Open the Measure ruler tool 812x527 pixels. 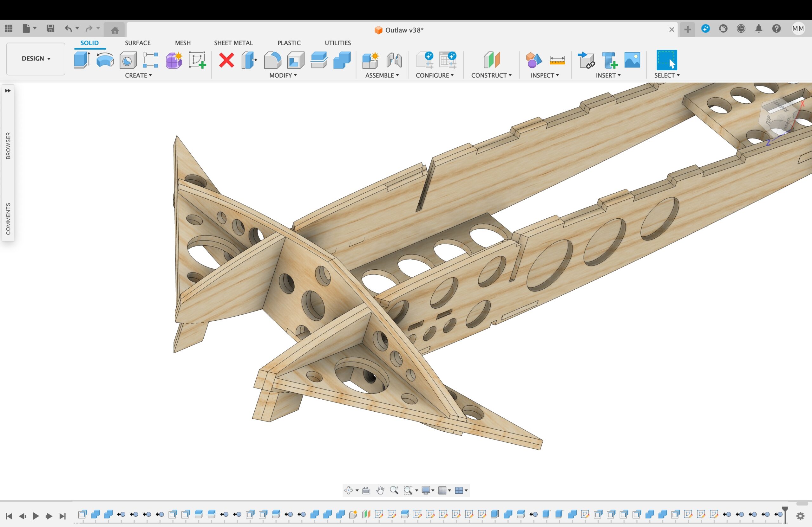pyautogui.click(x=557, y=60)
